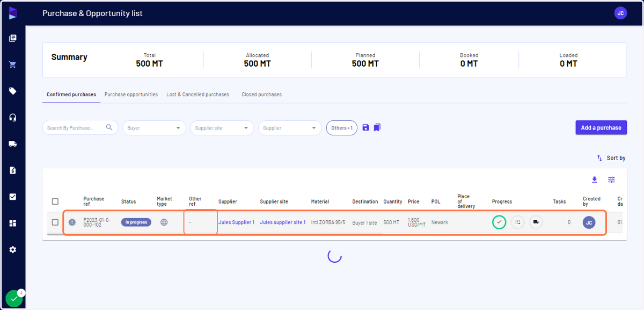Open Jules Supplier 1 link
This screenshot has width=644, height=310.
pos(236,222)
